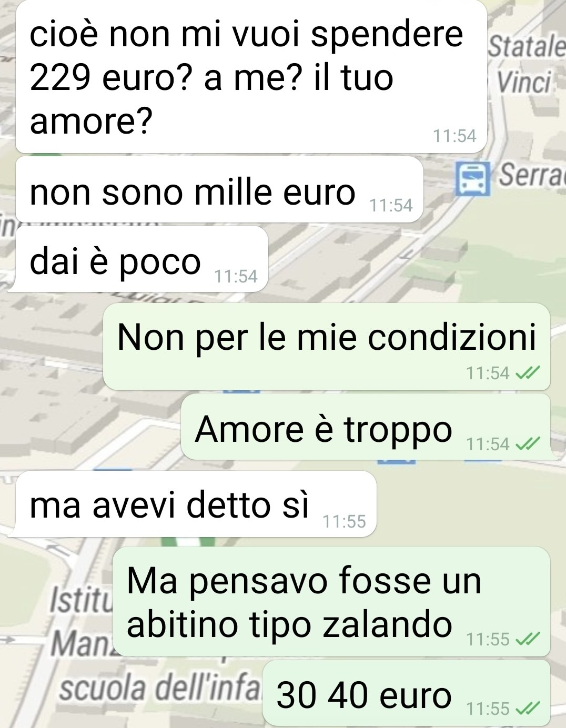Select the 'Amore è troppo' message bubble
The height and width of the screenshot is (728, 566).
(x=367, y=427)
